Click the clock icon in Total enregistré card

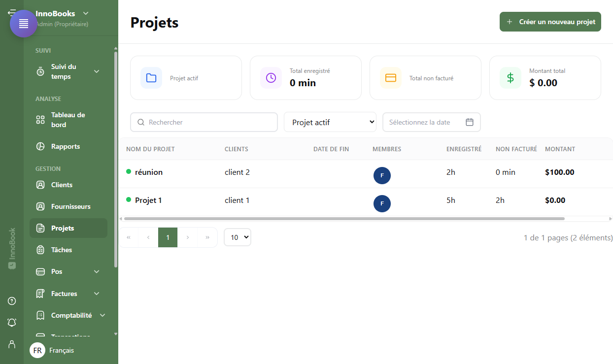(271, 78)
